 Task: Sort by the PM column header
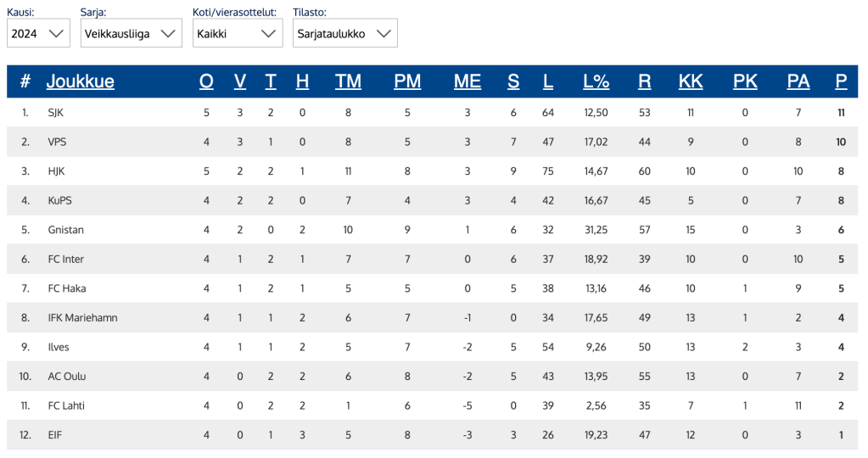click(407, 81)
